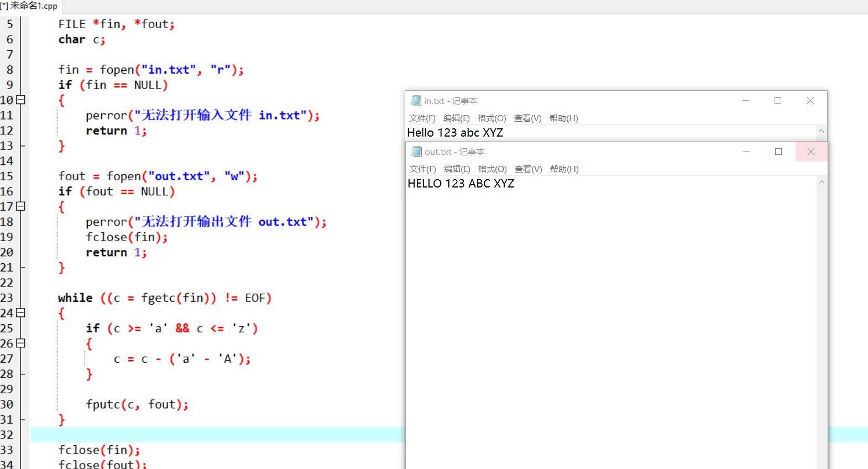
Task: Open 查看(V) menu in out.txt Notepad
Action: tap(529, 169)
